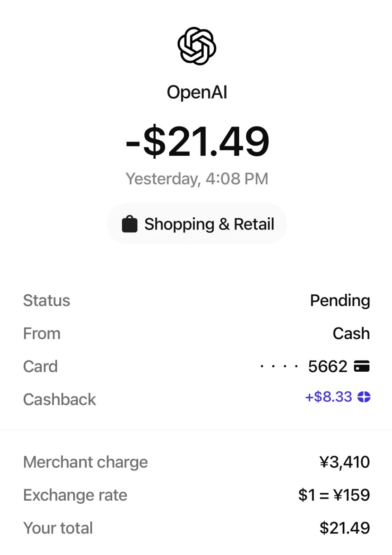Tap the OpenAI logo icon
Screen dimensions: 392x555
(x=197, y=46)
